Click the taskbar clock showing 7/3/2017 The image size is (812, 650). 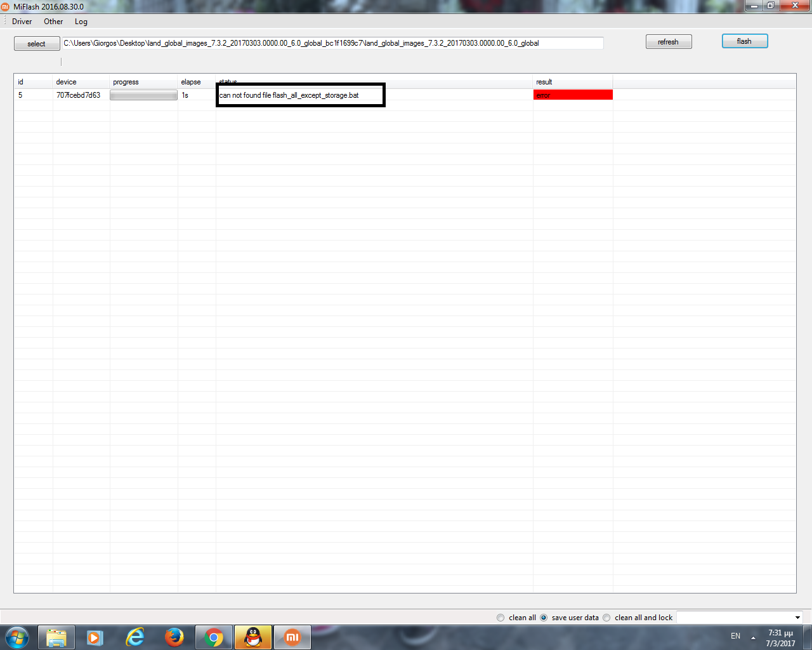780,638
